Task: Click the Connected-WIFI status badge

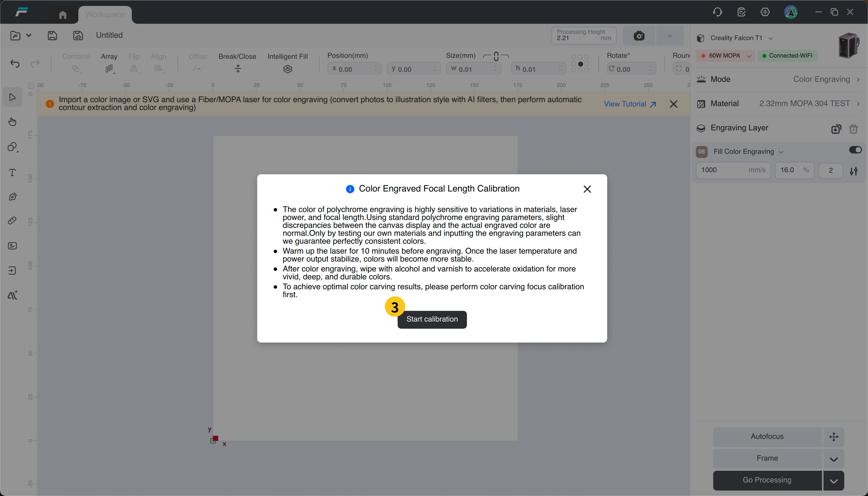Action: (787, 55)
